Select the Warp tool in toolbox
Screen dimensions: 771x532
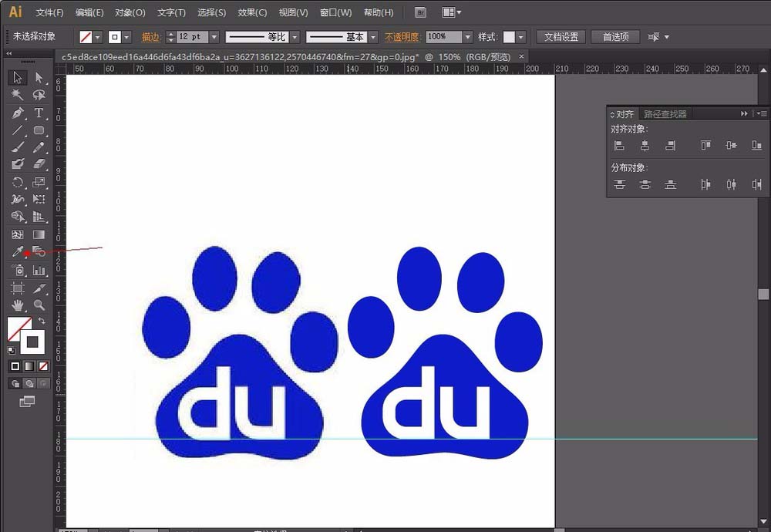pos(18,199)
